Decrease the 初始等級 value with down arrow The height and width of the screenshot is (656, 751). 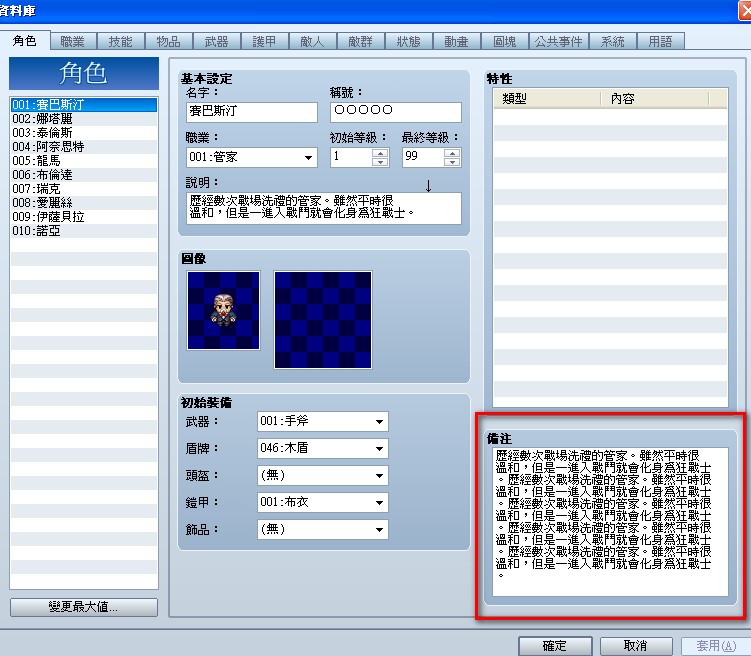tap(380, 162)
